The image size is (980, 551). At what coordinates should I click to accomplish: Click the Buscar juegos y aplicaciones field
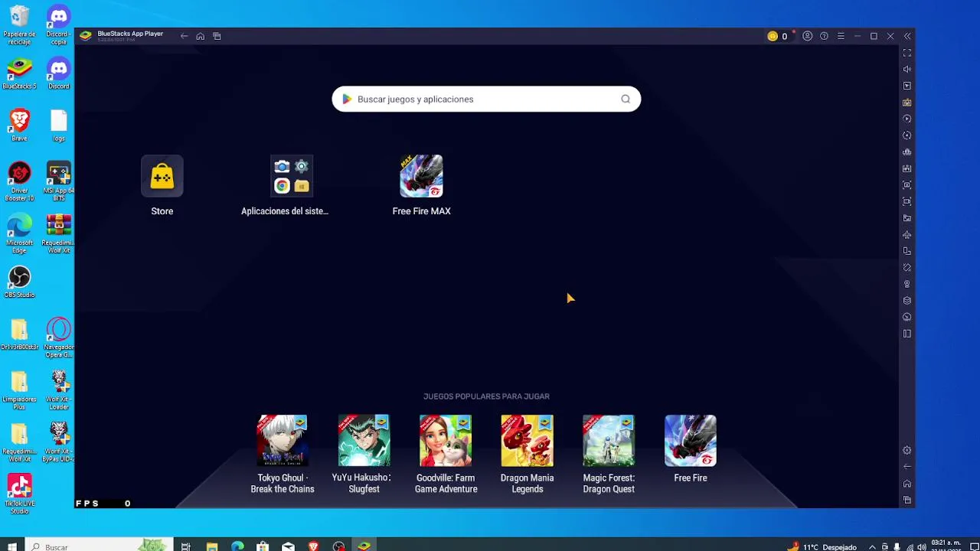pyautogui.click(x=486, y=99)
